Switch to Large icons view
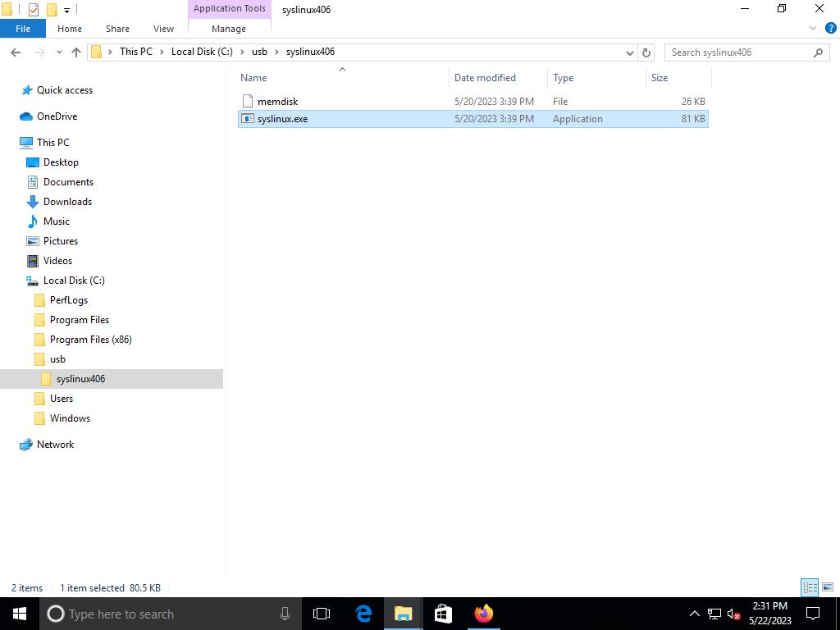This screenshot has height=630, width=840. click(x=828, y=587)
